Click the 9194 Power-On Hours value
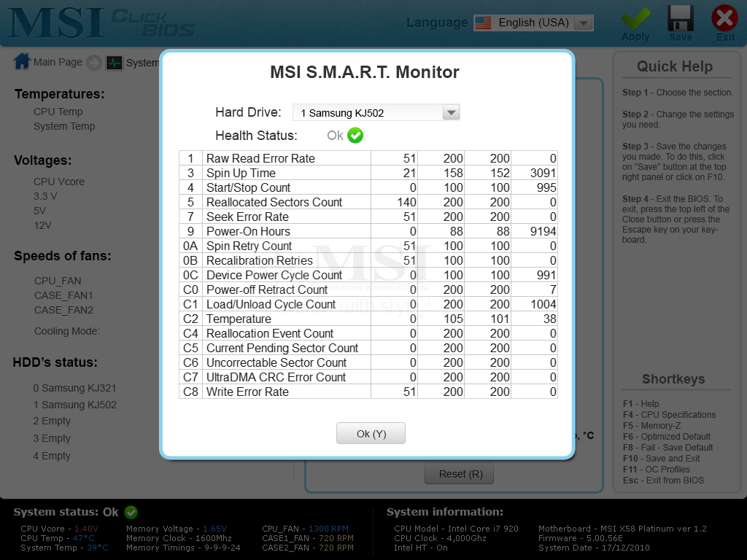This screenshot has width=747, height=560. [x=543, y=231]
